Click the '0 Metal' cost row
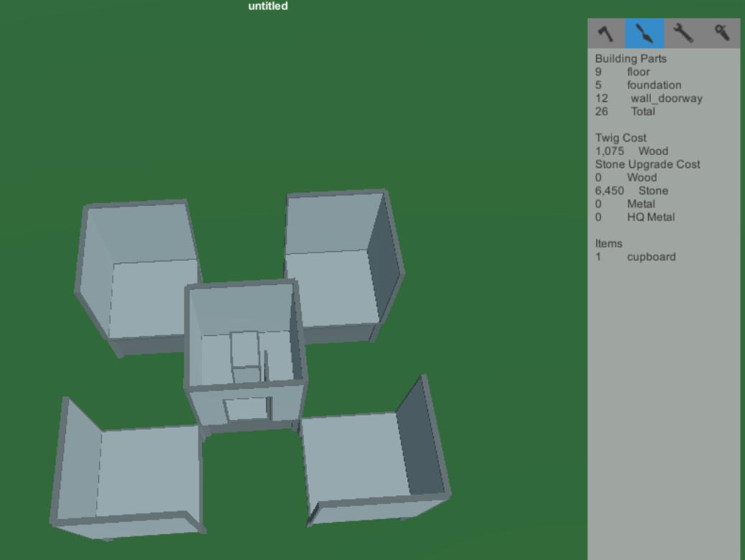Image resolution: width=745 pixels, height=560 pixels. tap(625, 204)
